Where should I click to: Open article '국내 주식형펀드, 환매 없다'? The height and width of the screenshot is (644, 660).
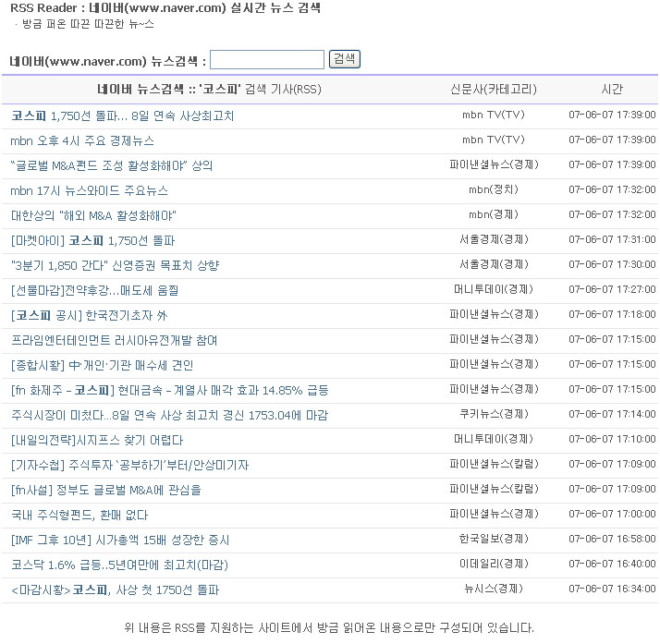coord(79,515)
